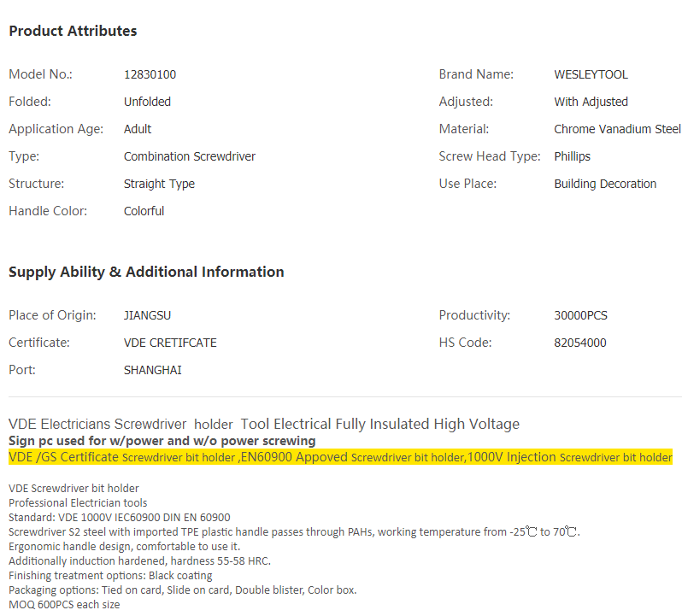Click the 'Straight Type' structure value

click(159, 184)
